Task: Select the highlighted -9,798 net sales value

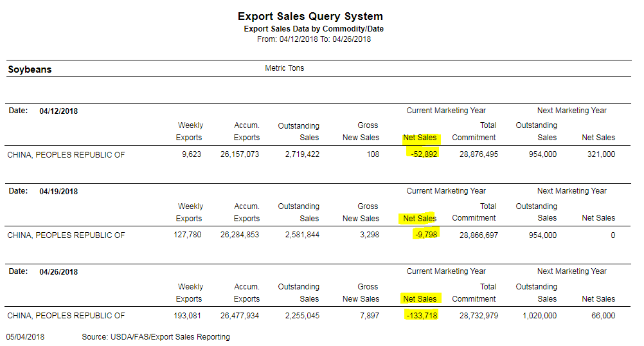Action: pyautogui.click(x=425, y=235)
